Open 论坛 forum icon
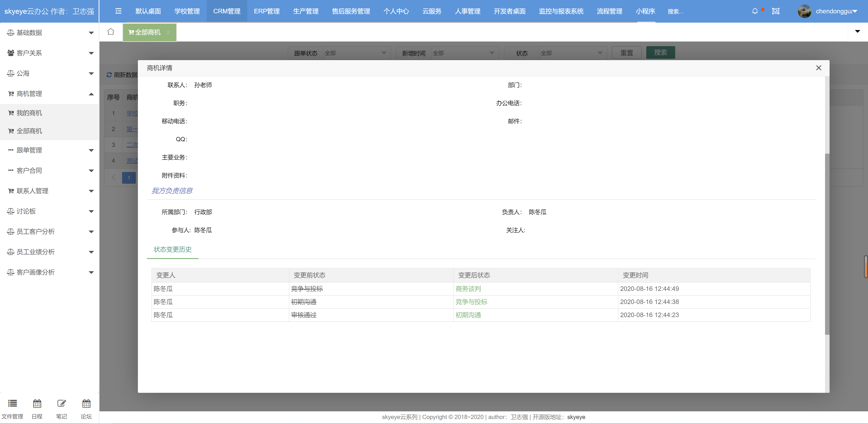The width and height of the screenshot is (868, 424). pos(86,403)
